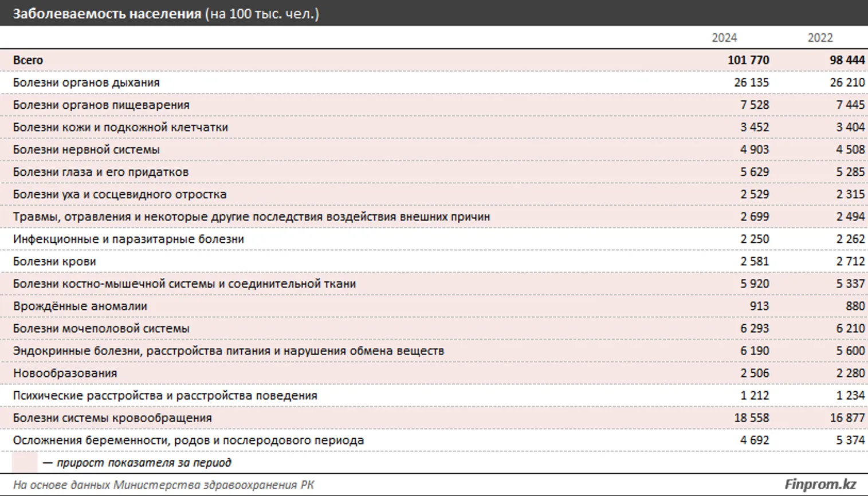Viewport: 868px width, 496px height.
Task: Select the 'Врождённые аномалии' row label
Action: coord(80,306)
